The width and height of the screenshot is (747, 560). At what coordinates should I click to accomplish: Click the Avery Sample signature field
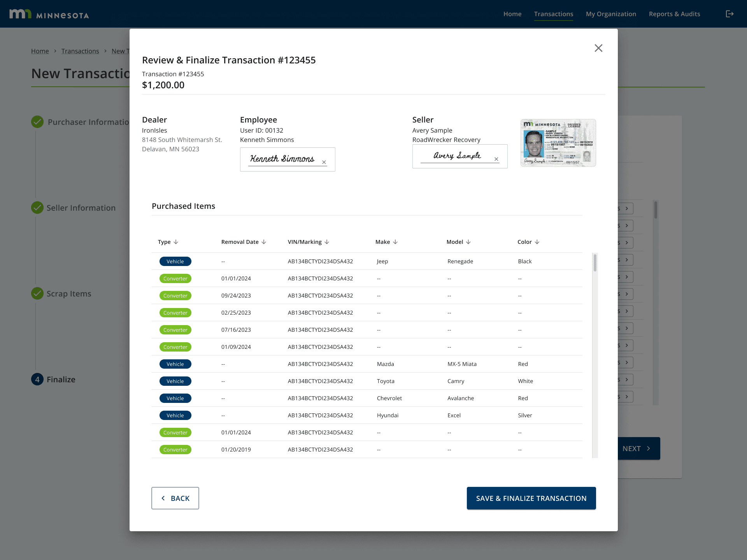[x=460, y=156]
